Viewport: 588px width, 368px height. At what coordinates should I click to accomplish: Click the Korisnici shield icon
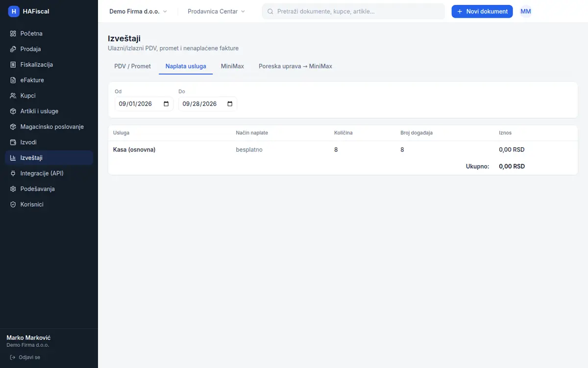13,205
